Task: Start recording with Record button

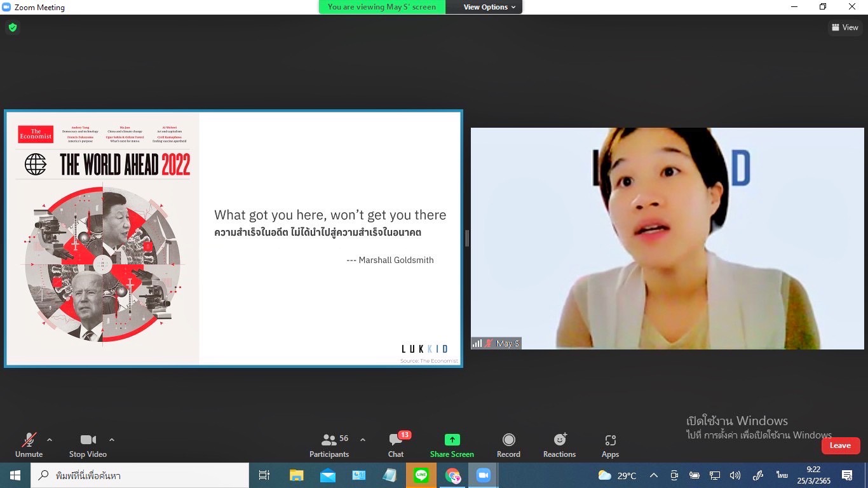Action: pos(508,445)
